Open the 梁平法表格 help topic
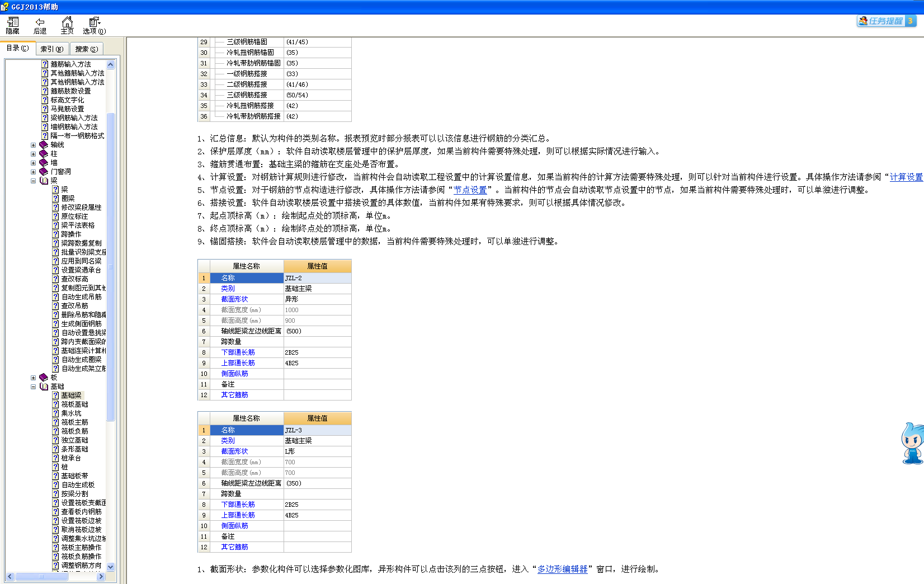The width and height of the screenshot is (924, 584). (x=78, y=225)
